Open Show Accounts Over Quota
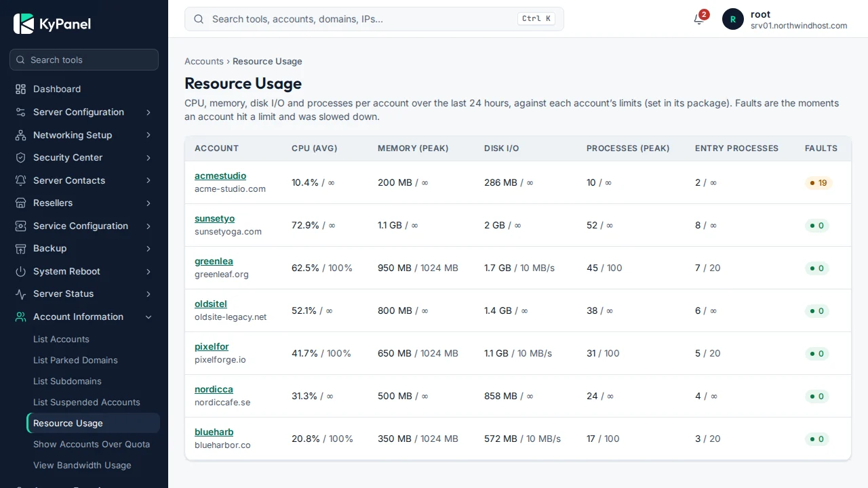This screenshot has width=868, height=488. [92, 444]
